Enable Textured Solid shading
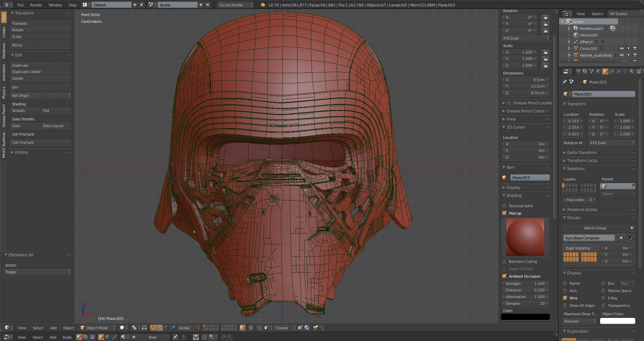Image resolution: width=644 pixels, height=341 pixels. coord(504,206)
